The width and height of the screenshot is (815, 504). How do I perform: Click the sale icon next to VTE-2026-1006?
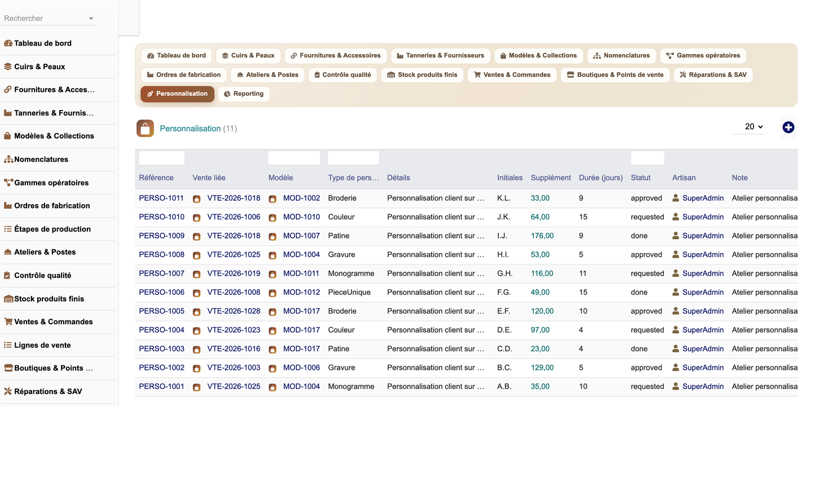click(197, 218)
